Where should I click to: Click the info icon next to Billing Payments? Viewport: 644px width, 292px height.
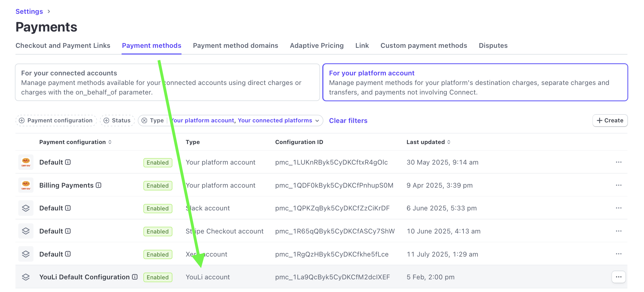[98, 185]
